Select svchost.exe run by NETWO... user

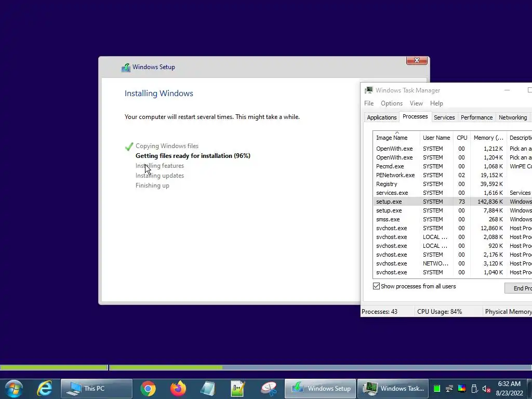click(x=453, y=263)
